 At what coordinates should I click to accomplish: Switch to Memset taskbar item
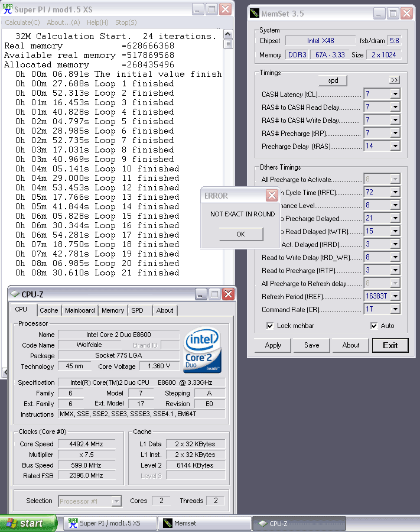[205, 523]
